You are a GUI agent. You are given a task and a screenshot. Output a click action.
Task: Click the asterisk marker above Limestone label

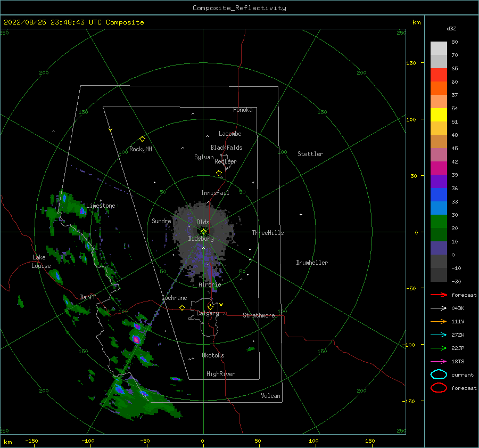point(101,201)
